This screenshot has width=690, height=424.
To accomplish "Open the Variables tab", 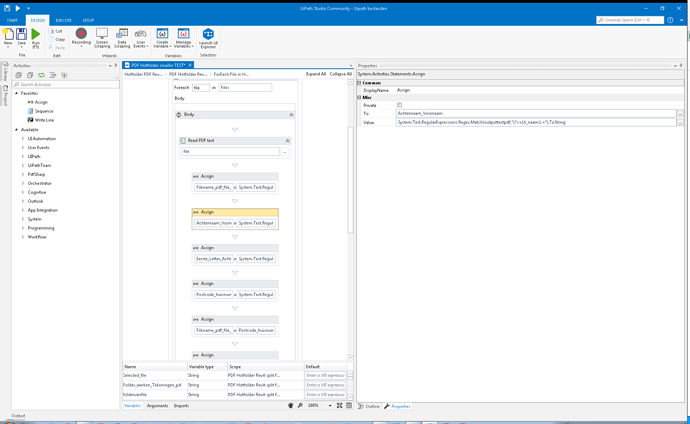I will [x=132, y=406].
